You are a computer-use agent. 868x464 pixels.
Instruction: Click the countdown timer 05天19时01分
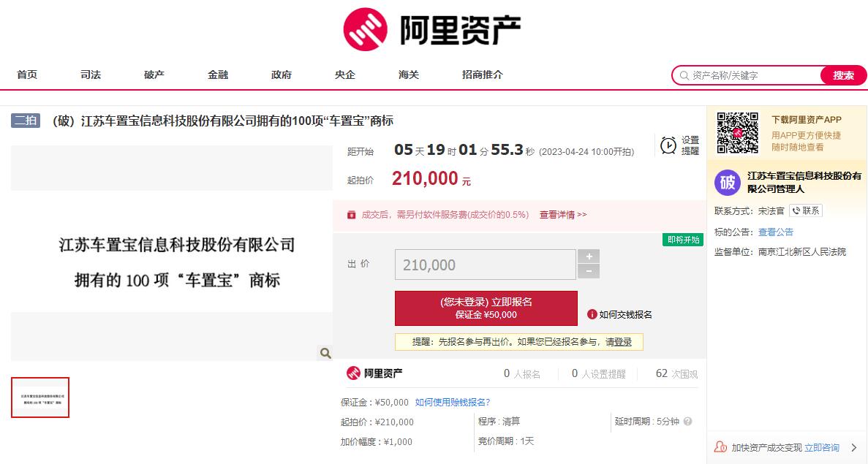[x=464, y=150]
